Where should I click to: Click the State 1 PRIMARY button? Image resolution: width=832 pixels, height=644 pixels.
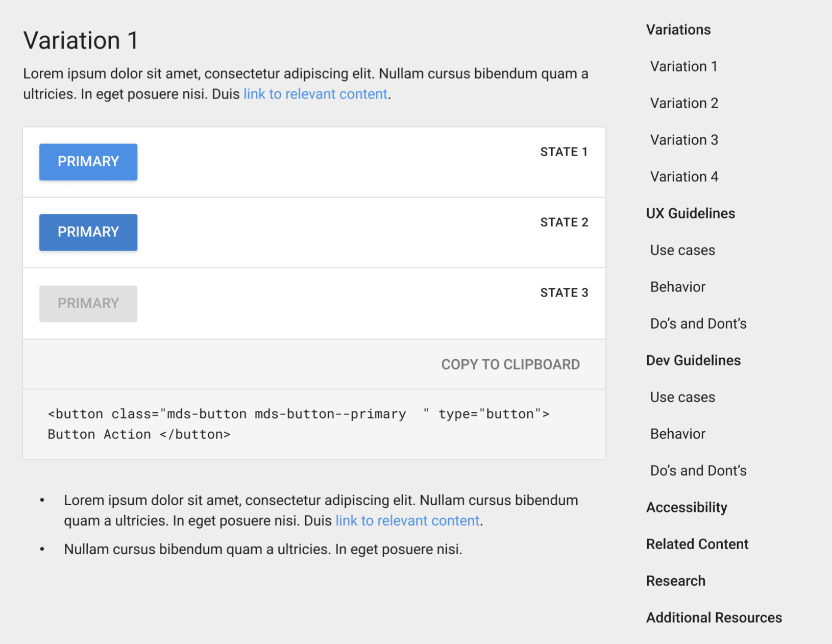pos(88,162)
